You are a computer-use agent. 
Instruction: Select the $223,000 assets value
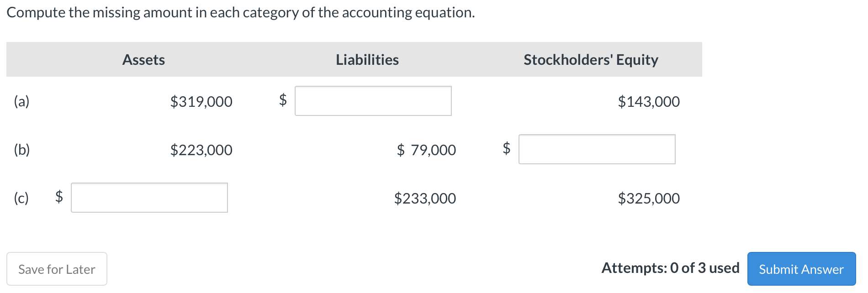coord(201,149)
